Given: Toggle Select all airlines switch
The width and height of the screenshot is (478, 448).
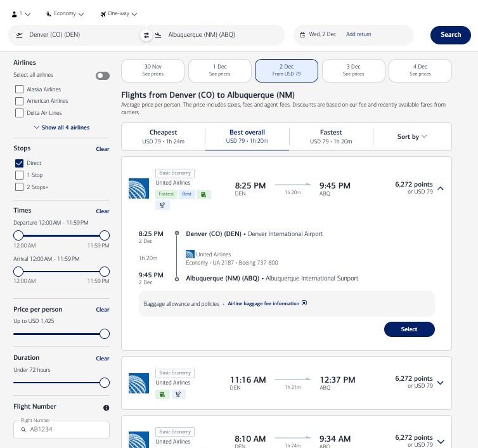Looking at the screenshot, I should pyautogui.click(x=103, y=76).
